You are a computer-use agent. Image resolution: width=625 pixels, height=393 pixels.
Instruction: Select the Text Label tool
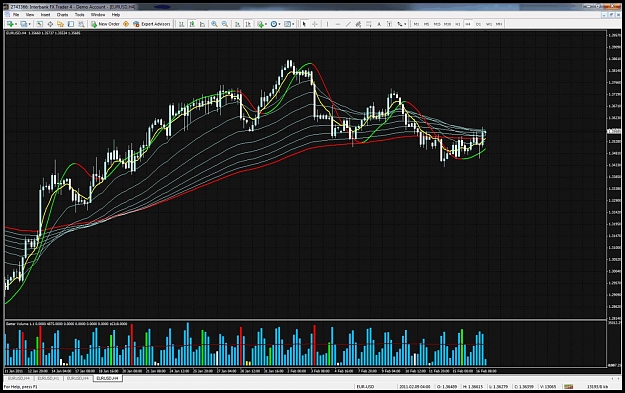pyautogui.click(x=389, y=24)
